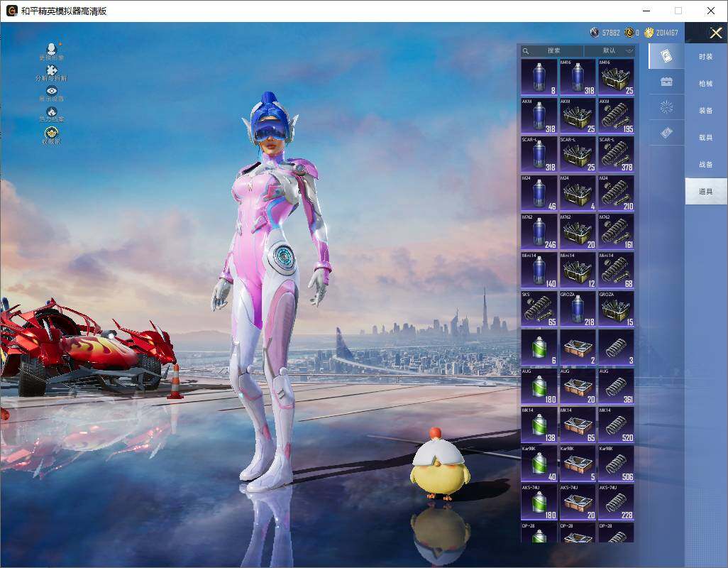Select the MK14 green spray can item

539,425
